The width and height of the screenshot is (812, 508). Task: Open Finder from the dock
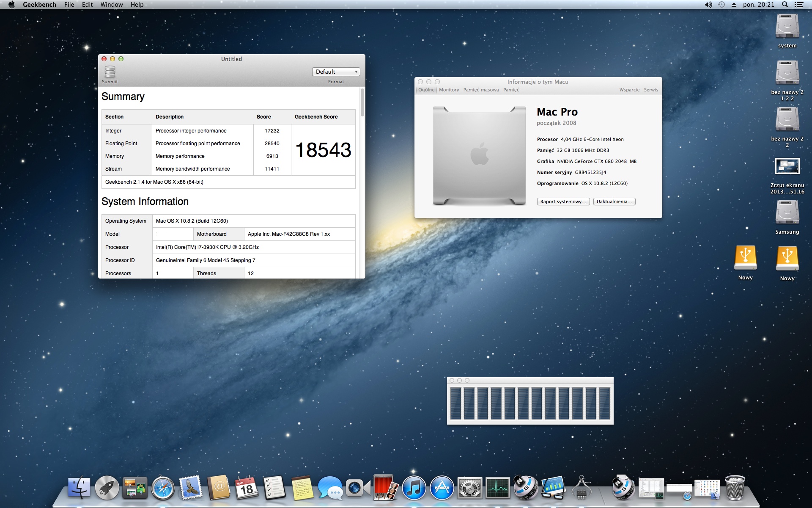[79, 488]
